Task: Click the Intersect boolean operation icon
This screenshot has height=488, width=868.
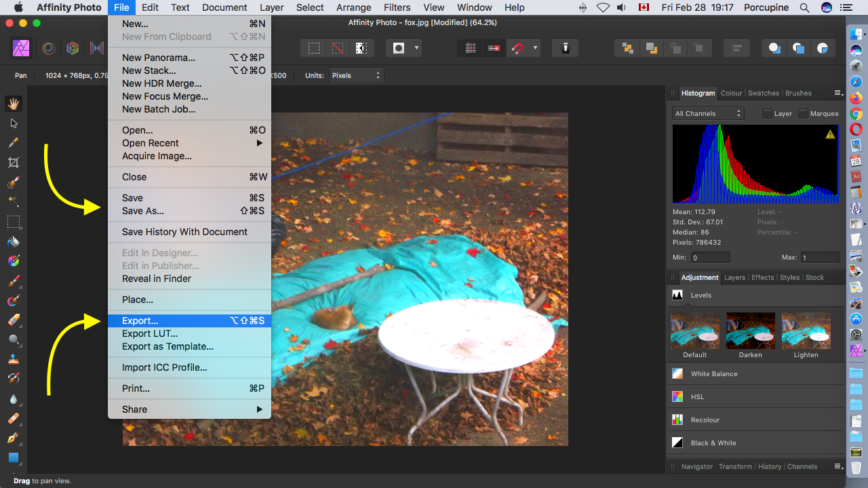Action: click(x=822, y=48)
